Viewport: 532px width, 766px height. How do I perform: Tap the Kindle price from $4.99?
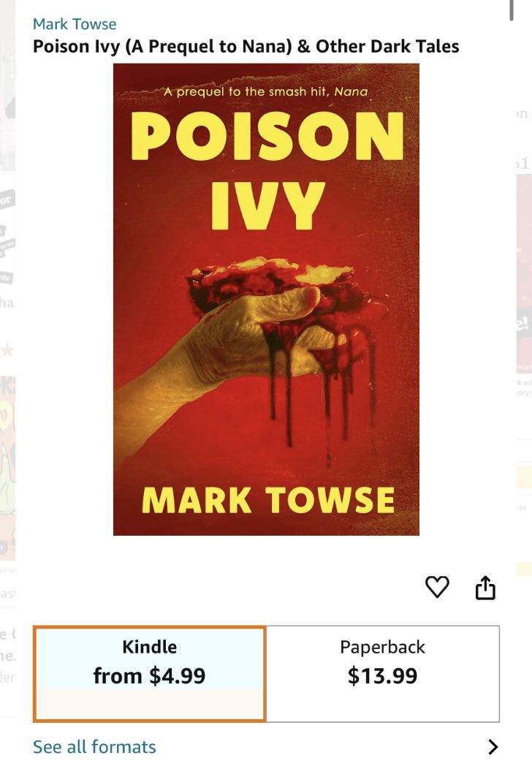tap(150, 676)
